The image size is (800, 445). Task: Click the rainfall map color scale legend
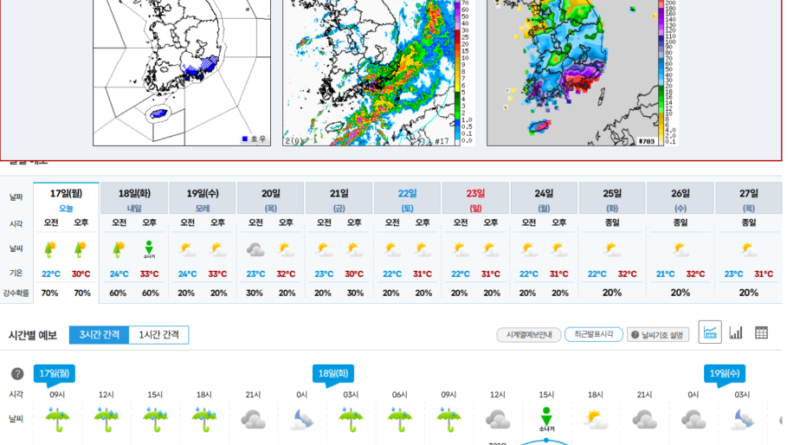point(668,72)
